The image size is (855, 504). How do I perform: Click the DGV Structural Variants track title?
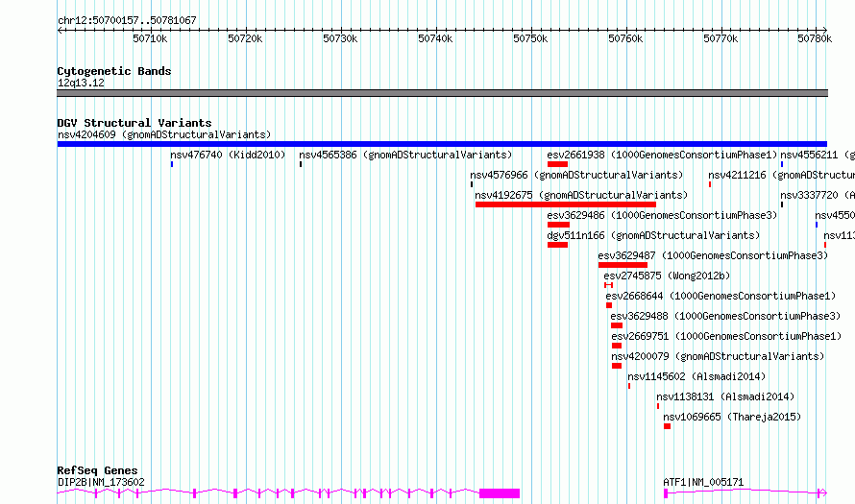point(134,123)
